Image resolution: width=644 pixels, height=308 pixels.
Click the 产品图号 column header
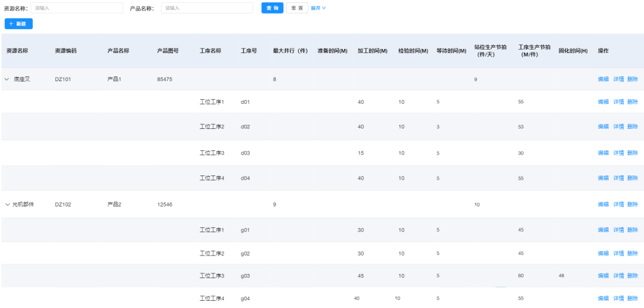click(x=168, y=51)
